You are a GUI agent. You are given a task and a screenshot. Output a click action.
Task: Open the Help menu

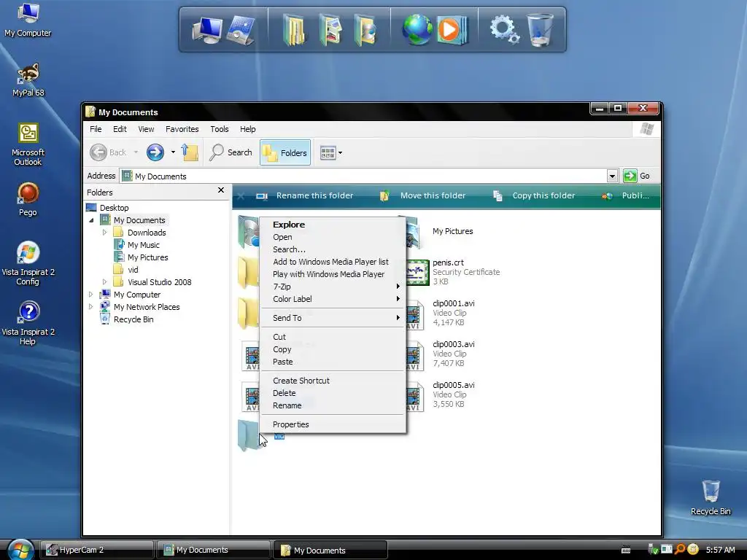coord(247,129)
